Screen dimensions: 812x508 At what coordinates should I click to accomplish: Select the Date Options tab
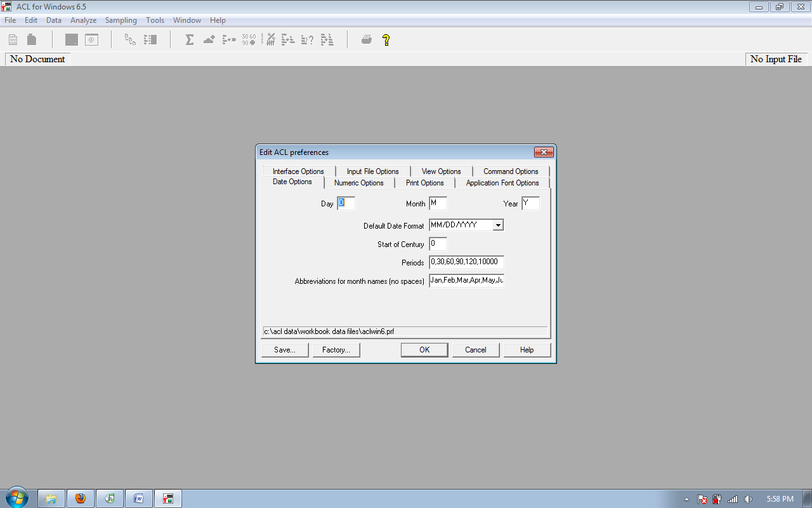point(292,182)
